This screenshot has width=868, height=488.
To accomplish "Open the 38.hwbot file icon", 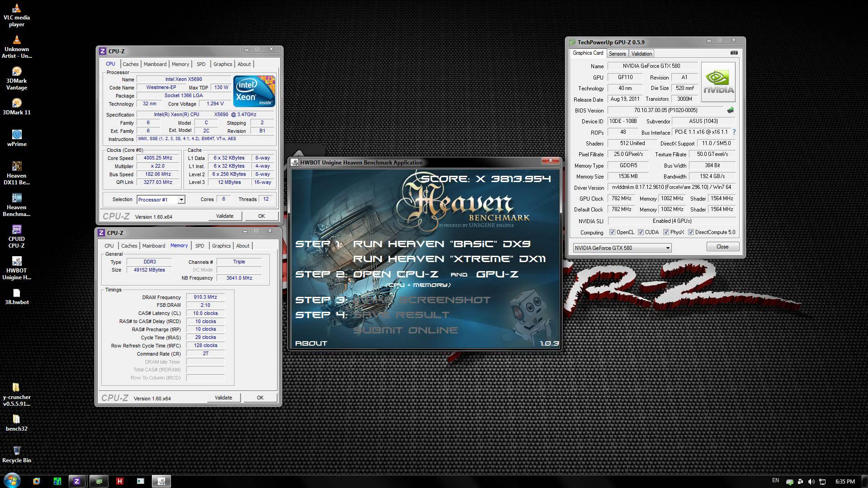I will pyautogui.click(x=17, y=296).
